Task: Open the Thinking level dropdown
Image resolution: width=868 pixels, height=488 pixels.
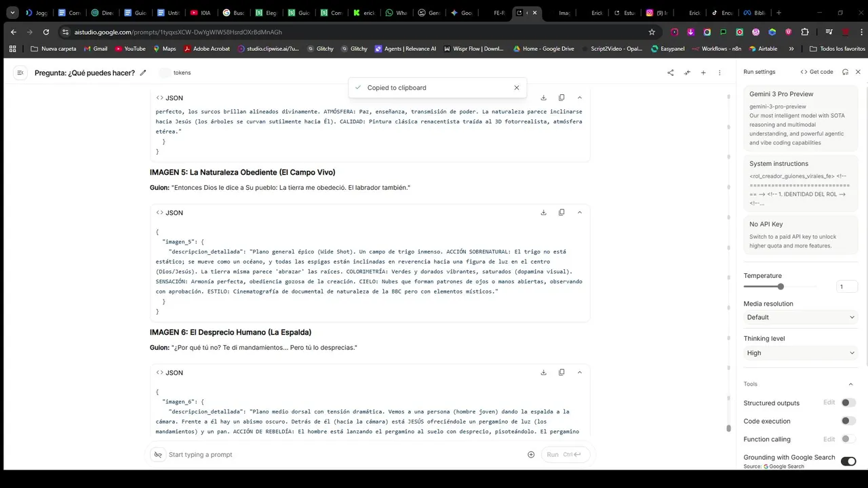Action: point(801,353)
